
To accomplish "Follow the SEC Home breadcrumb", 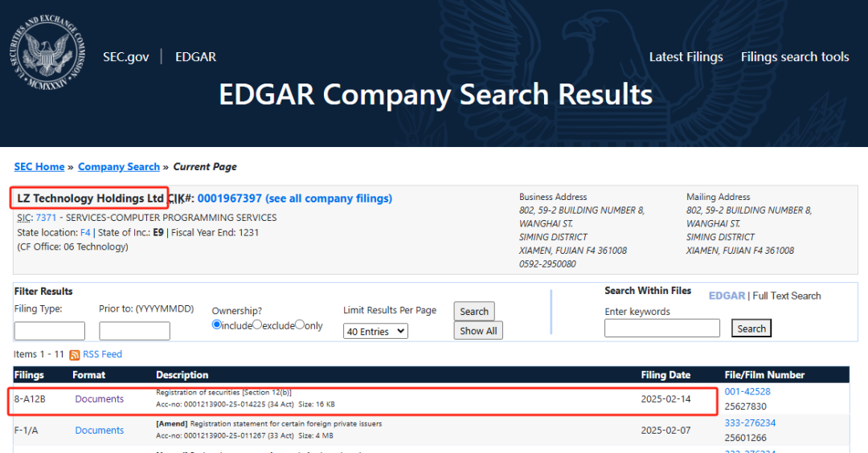I will [39, 166].
